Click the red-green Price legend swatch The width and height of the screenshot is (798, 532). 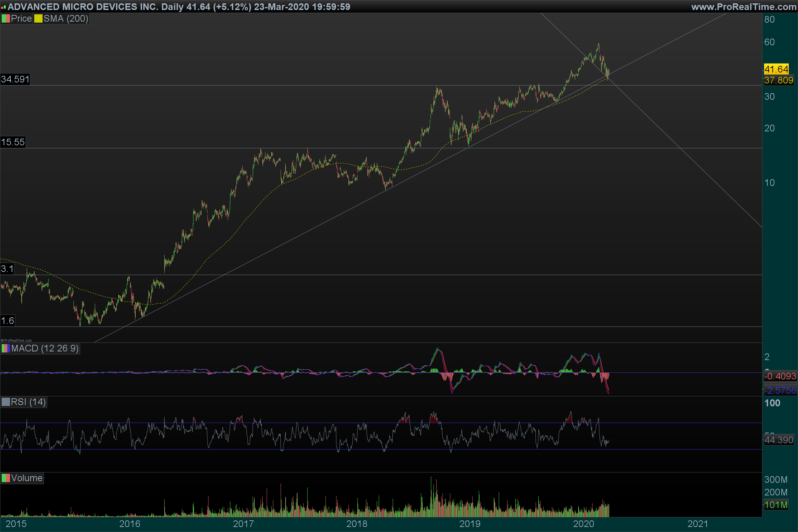[x=6, y=19]
